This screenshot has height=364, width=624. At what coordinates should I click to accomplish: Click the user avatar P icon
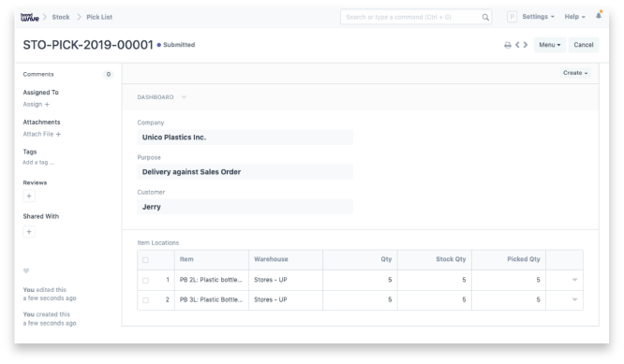click(512, 17)
